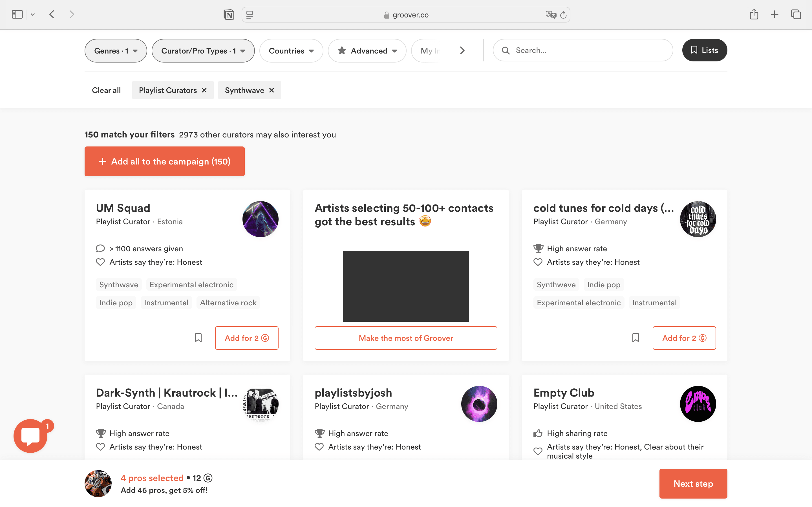Bookmark the UM Squad curator
The image size is (812, 507).
click(198, 338)
